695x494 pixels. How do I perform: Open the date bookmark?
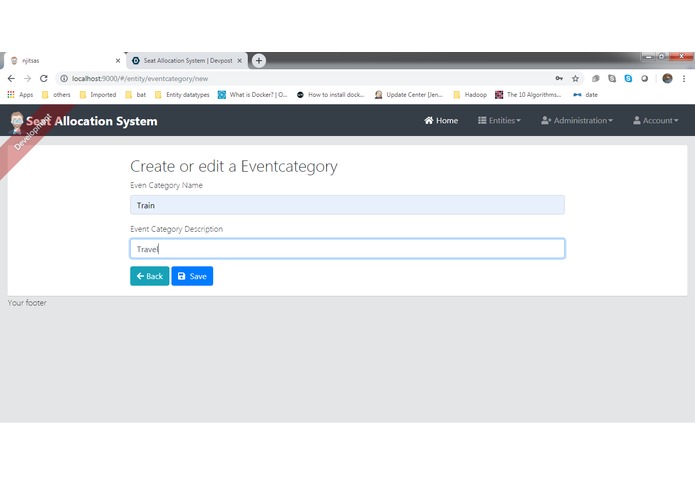click(586, 94)
